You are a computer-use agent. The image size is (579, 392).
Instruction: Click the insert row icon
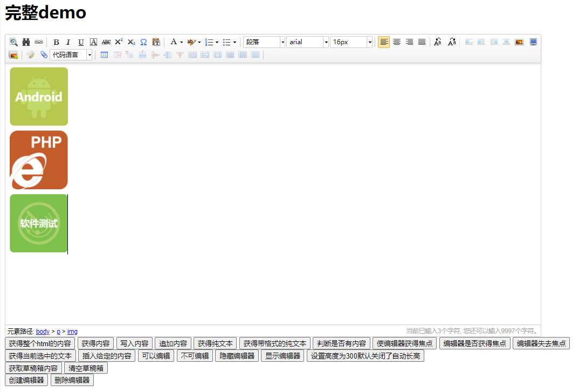142,55
